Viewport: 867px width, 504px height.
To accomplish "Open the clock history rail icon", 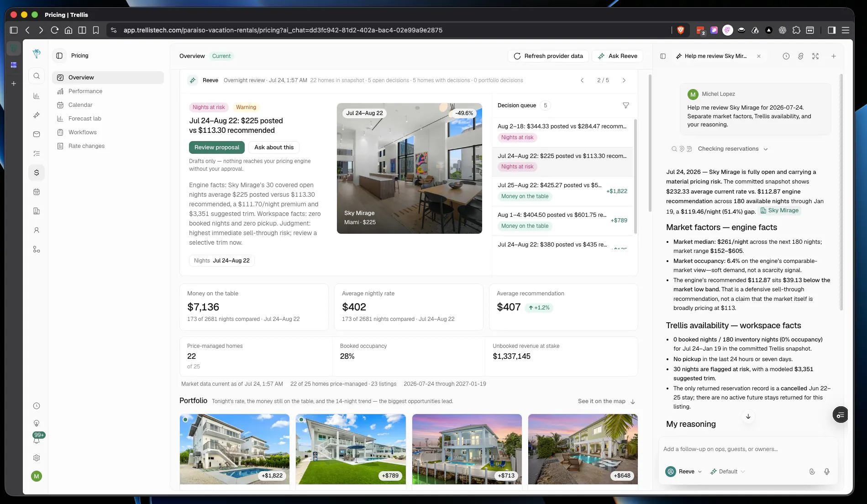I will coord(37,406).
